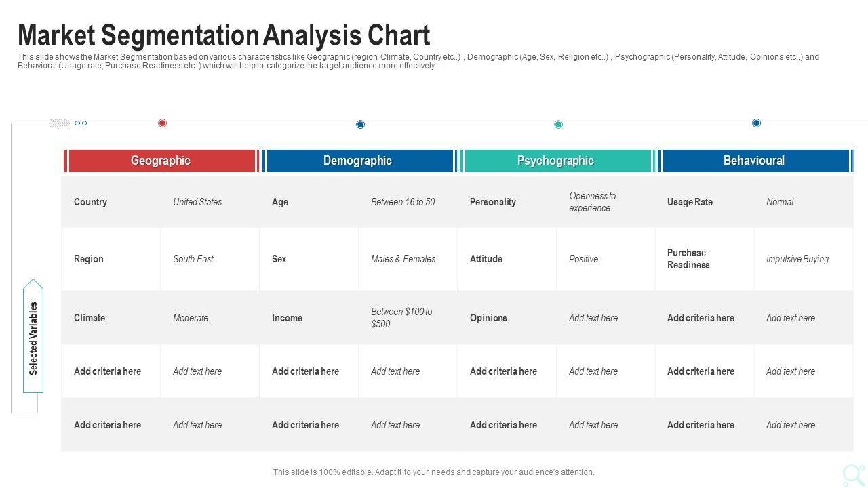Click the slide is 100% editable footer text
868x488 pixels.
coord(434,472)
